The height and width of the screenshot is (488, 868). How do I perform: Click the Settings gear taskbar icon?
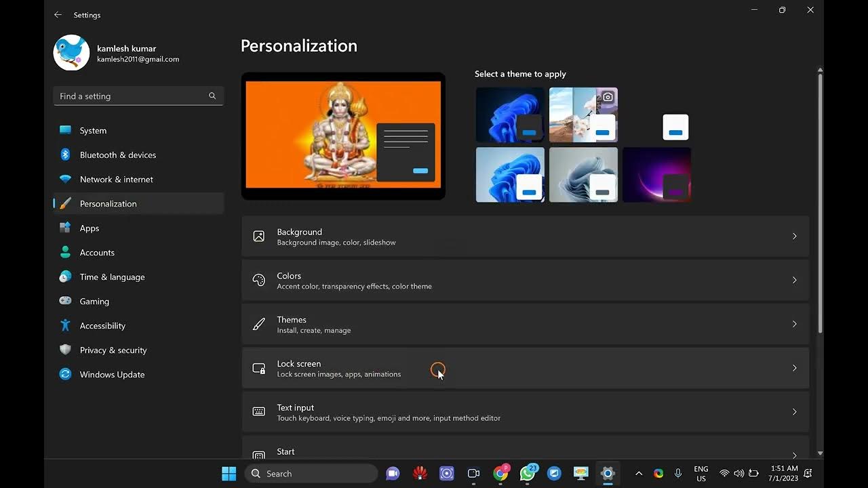(x=608, y=474)
